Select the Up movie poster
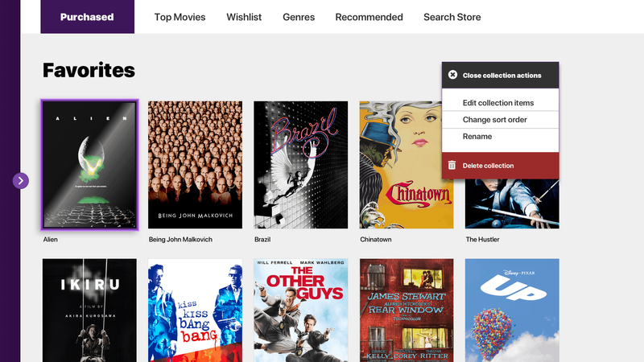Image resolution: width=644 pixels, height=362 pixels. pos(512,311)
